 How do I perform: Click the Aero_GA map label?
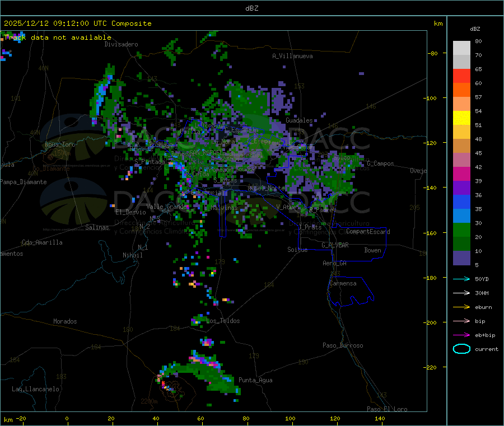coord(335,263)
